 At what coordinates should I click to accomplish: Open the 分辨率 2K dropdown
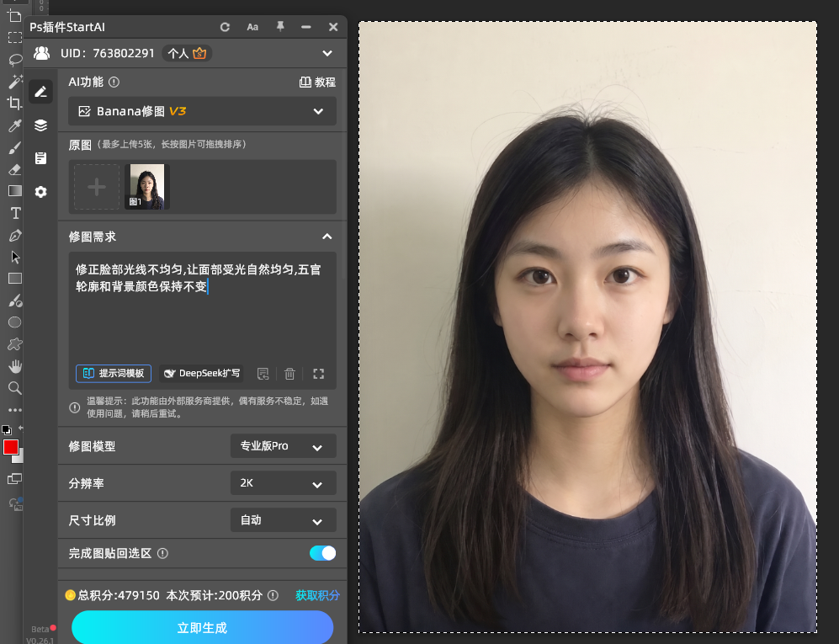click(x=283, y=483)
